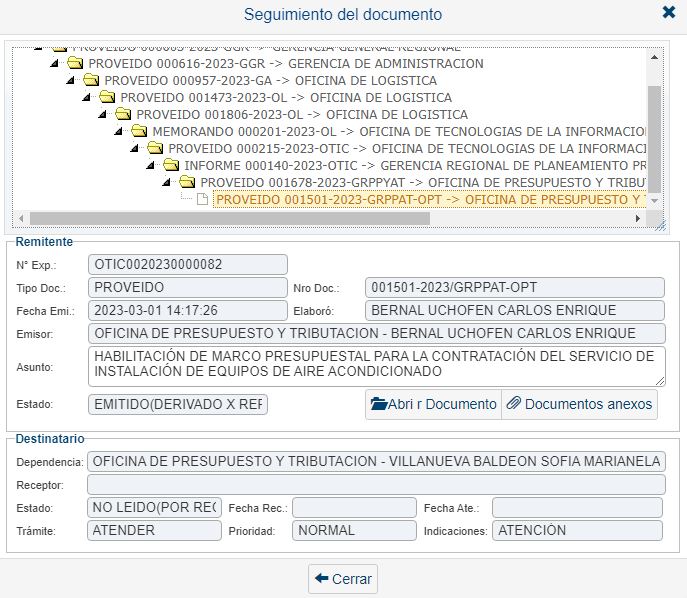The width and height of the screenshot is (687, 598).
Task: Click the Tipo Doc. field PROVEIDO
Action: (188, 287)
